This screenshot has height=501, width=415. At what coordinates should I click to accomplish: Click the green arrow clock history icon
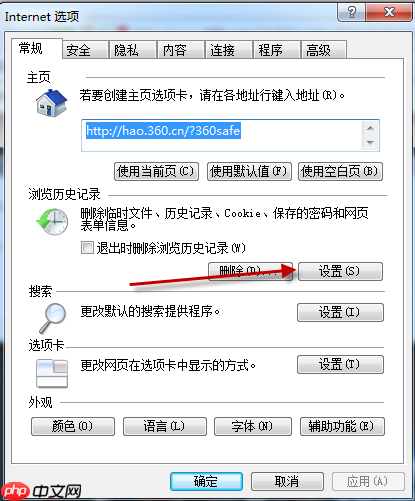(52, 221)
